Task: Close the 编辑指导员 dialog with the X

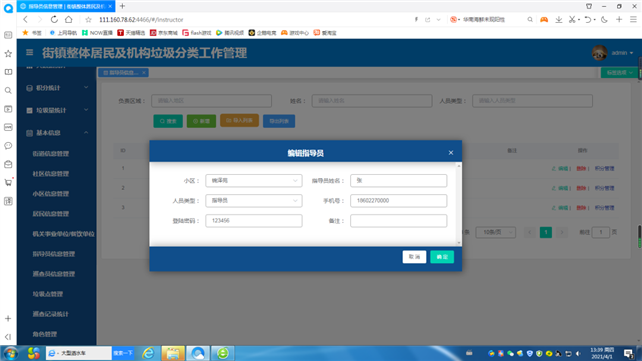Action: click(451, 153)
